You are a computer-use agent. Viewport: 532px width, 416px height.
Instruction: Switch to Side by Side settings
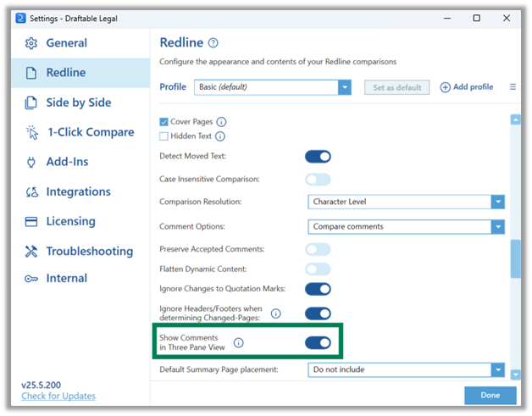pos(80,103)
